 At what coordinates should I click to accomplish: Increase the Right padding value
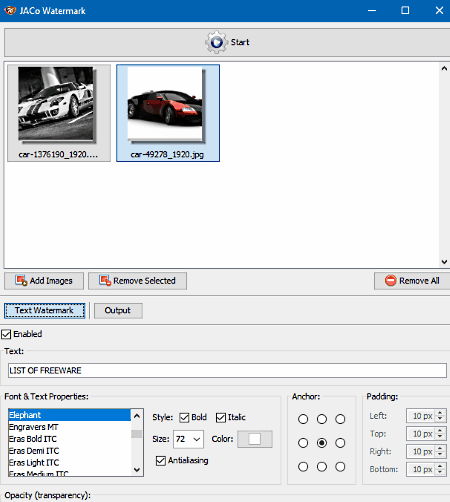pyautogui.click(x=440, y=448)
